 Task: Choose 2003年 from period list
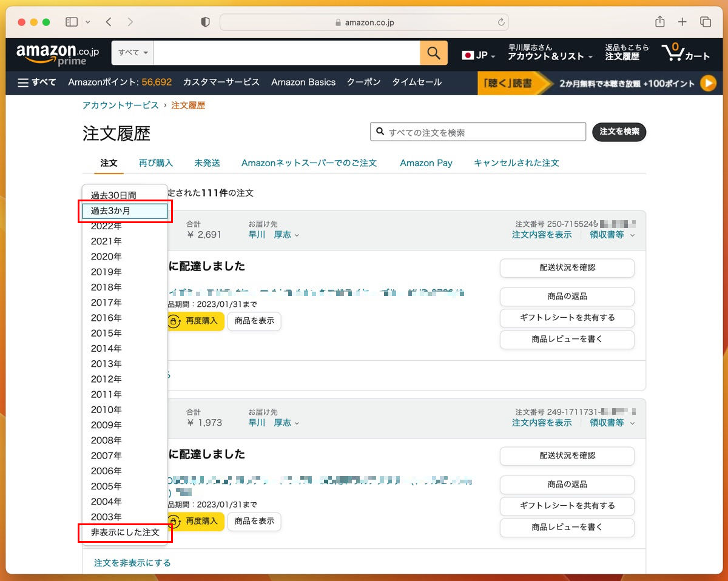pyautogui.click(x=124, y=517)
